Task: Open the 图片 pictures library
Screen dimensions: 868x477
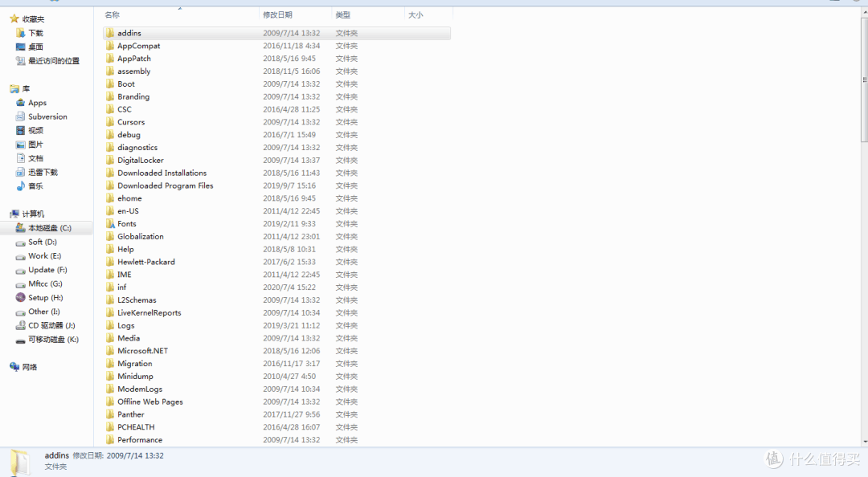Action: click(35, 145)
